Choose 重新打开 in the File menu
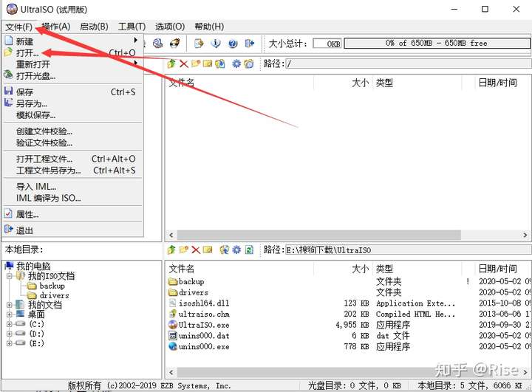The height and width of the screenshot is (392, 532). 72,64
